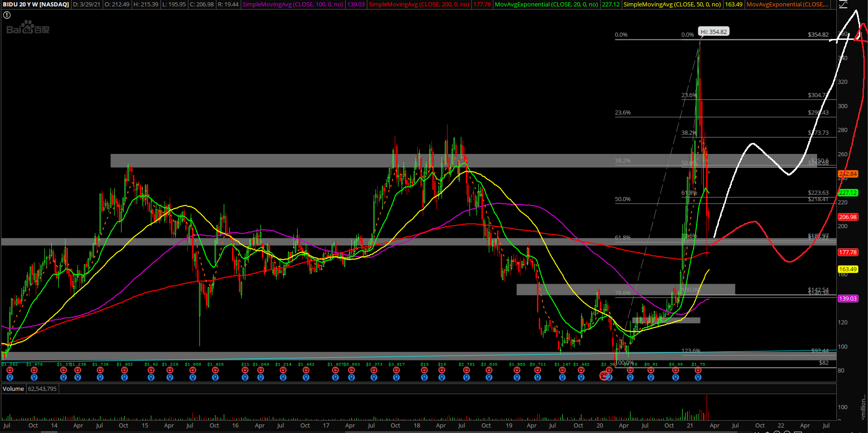The width and height of the screenshot is (868, 433).
Task: Open the phone icon under $1.226
Action: click(170, 371)
